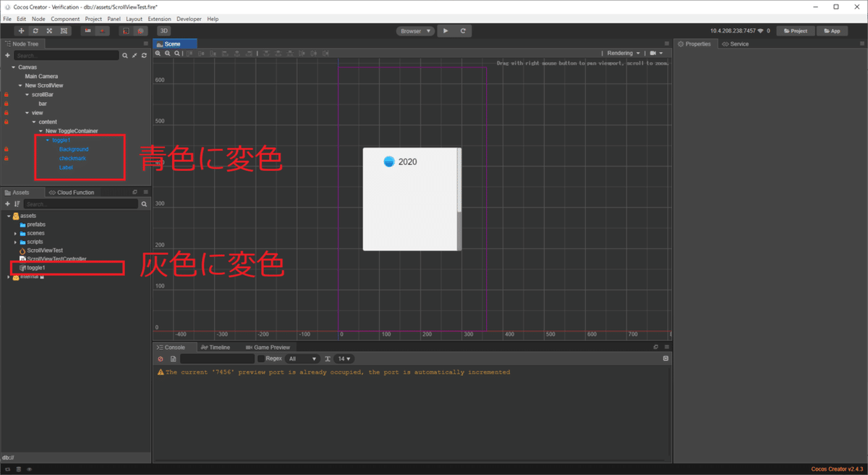This screenshot has width=868, height=475.
Task: Click the Refresh preview button
Action: tap(463, 31)
